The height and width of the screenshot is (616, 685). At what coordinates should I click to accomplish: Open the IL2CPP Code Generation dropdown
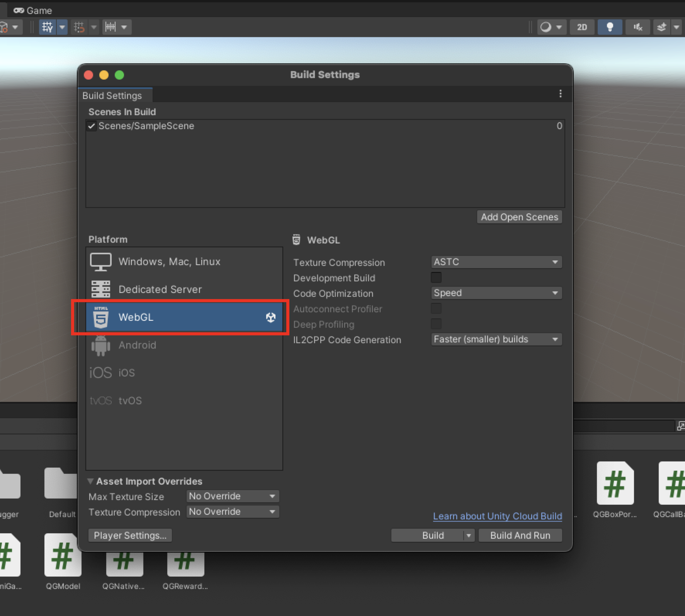coord(496,339)
